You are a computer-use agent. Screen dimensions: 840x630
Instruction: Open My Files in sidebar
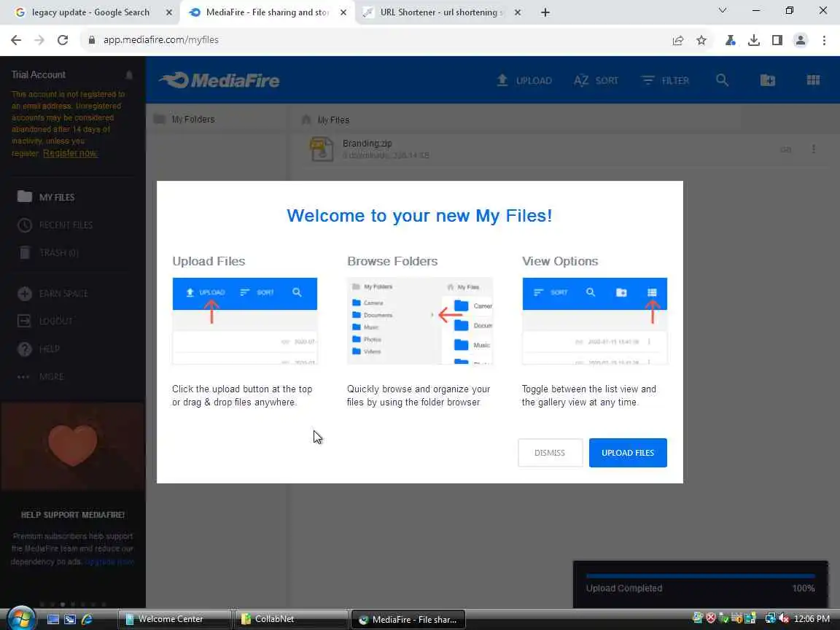pyautogui.click(x=46, y=197)
